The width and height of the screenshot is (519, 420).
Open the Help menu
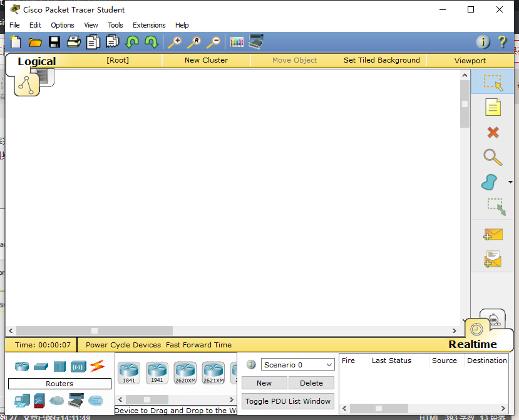click(x=182, y=25)
